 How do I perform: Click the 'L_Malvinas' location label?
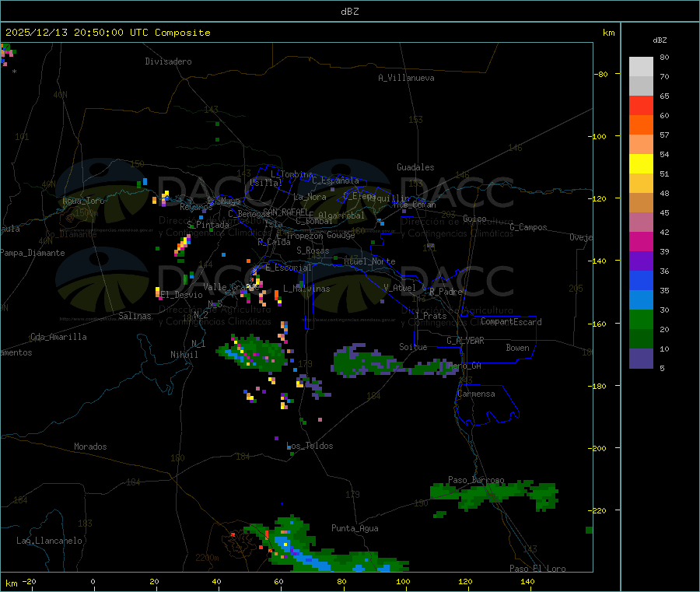tap(306, 289)
